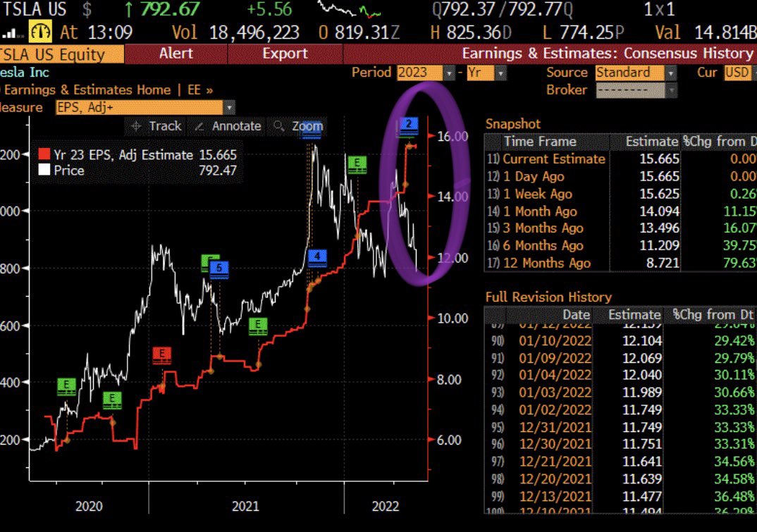Click the Full Revision History heading

548,297
